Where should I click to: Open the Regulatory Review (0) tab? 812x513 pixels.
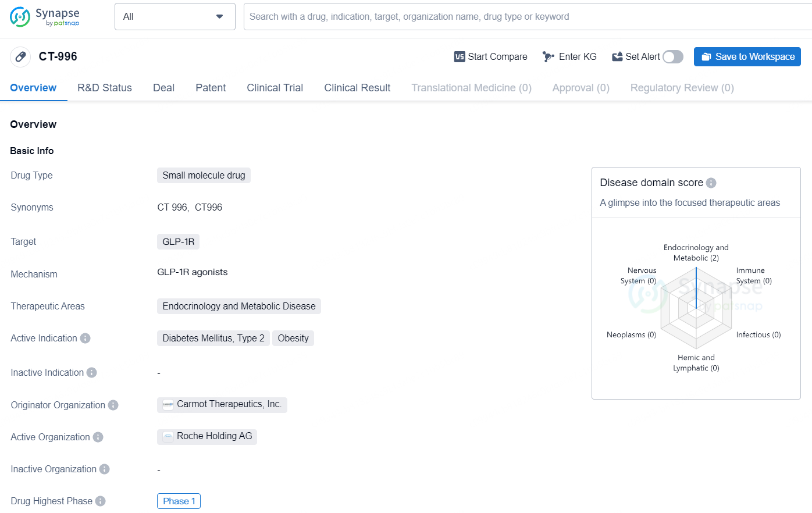pyautogui.click(x=682, y=88)
